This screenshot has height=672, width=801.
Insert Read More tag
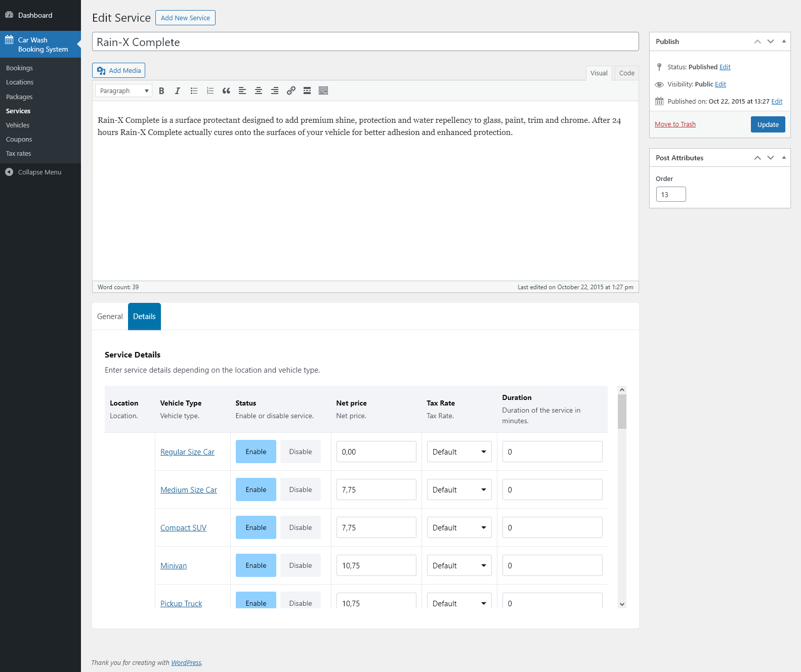click(307, 91)
